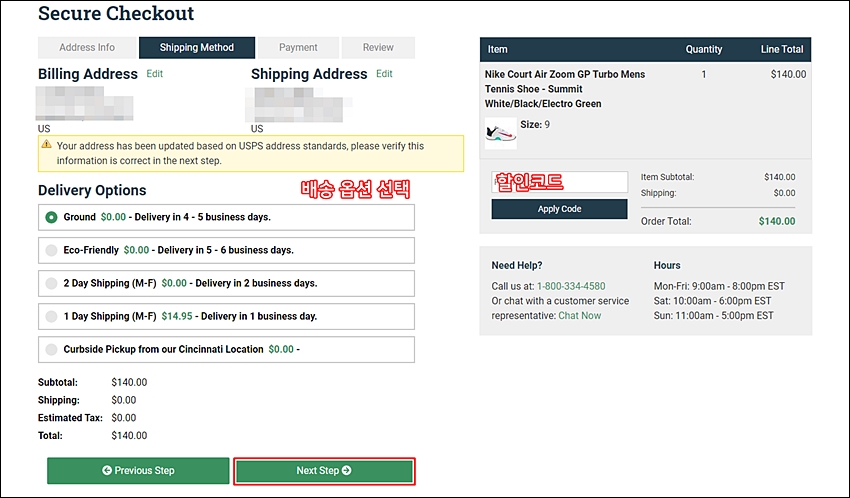
Task: Click the Order Total $140.00 amount
Action: click(x=777, y=221)
